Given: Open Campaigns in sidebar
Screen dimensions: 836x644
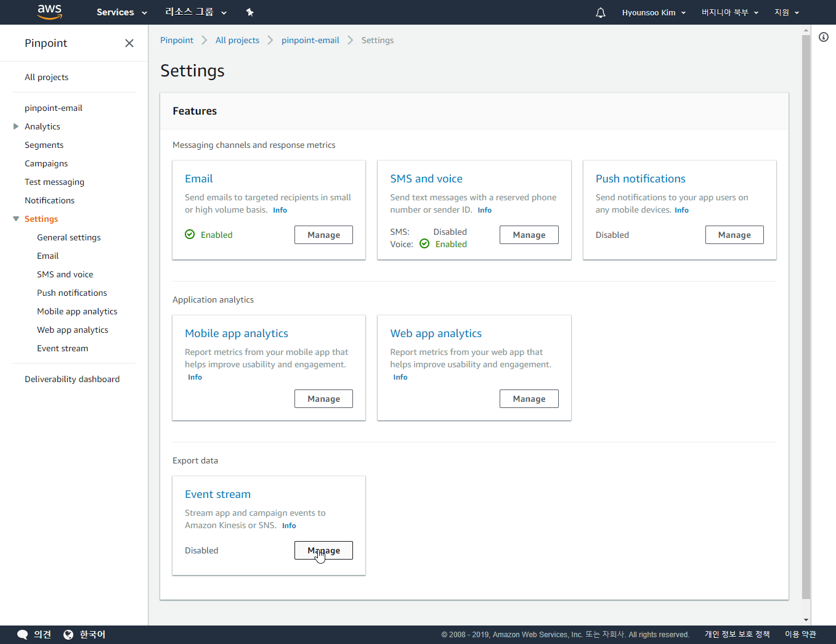Looking at the screenshot, I should 46,163.
